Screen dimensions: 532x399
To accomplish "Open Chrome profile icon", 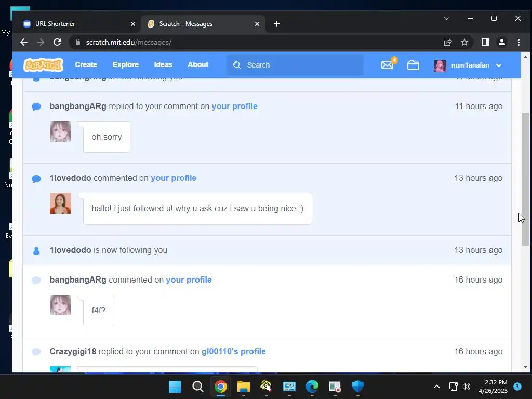I will [x=501, y=42].
